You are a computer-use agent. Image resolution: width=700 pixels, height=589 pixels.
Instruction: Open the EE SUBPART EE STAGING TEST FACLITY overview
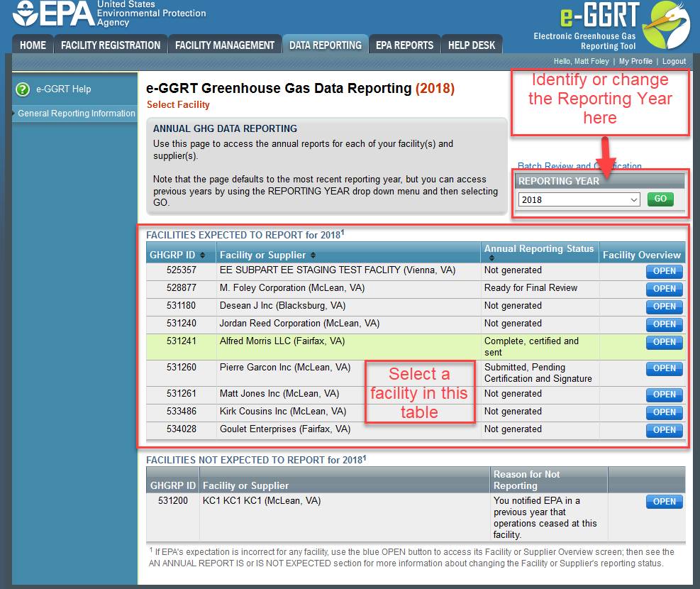point(665,271)
